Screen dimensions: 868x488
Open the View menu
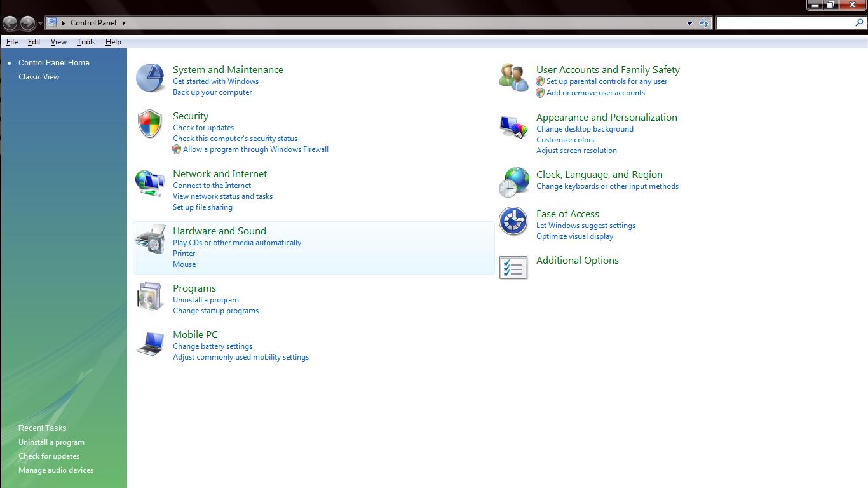58,42
